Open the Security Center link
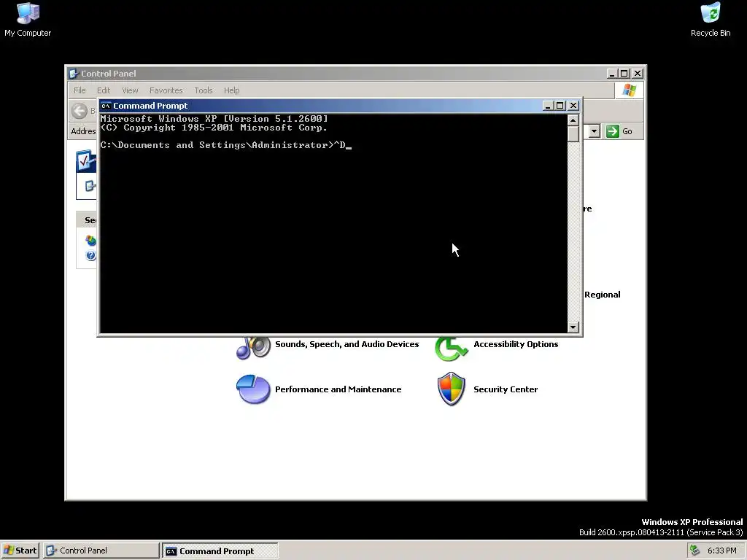 (506, 389)
